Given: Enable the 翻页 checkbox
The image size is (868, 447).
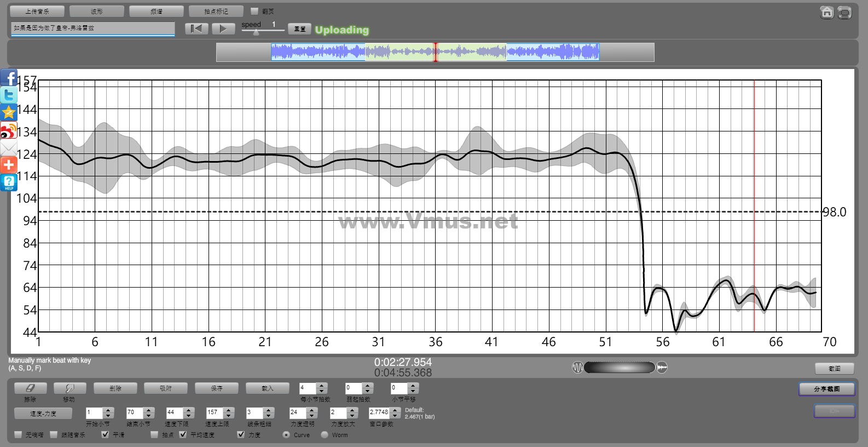Looking at the screenshot, I should click(254, 11).
